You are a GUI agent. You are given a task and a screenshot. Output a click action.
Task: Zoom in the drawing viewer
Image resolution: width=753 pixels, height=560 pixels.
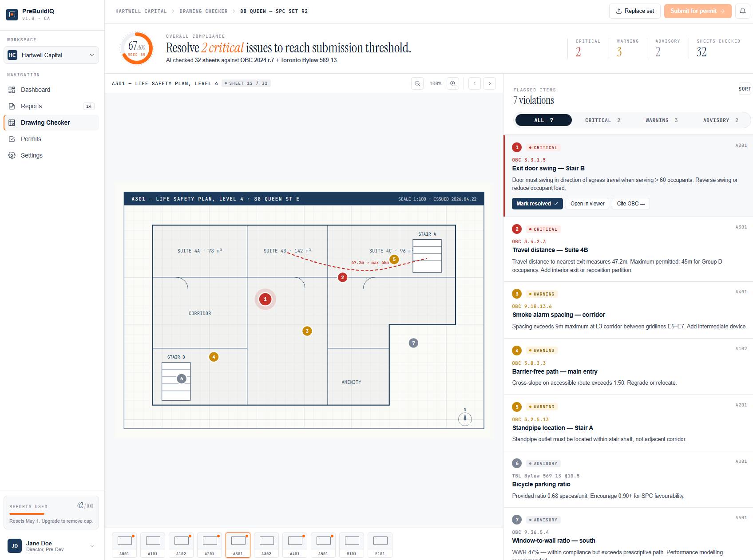pos(453,83)
